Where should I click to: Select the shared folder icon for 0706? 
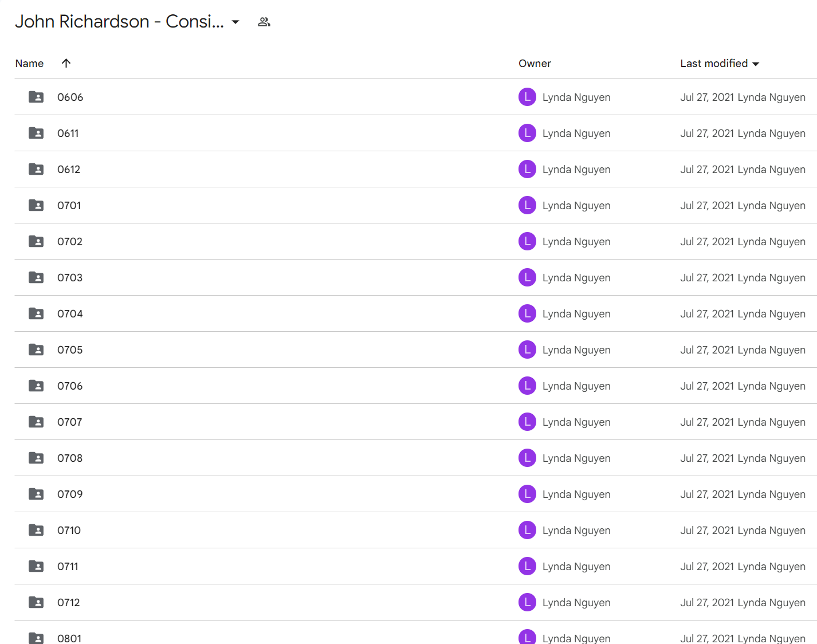[x=36, y=386]
